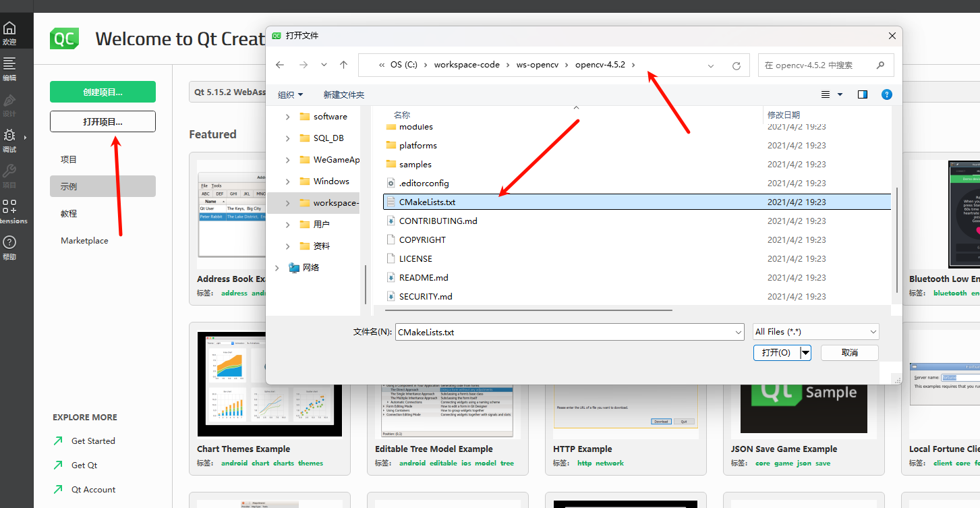Select 教程 tab in Qt Creator welcome
The image size is (980, 508).
[x=103, y=213]
